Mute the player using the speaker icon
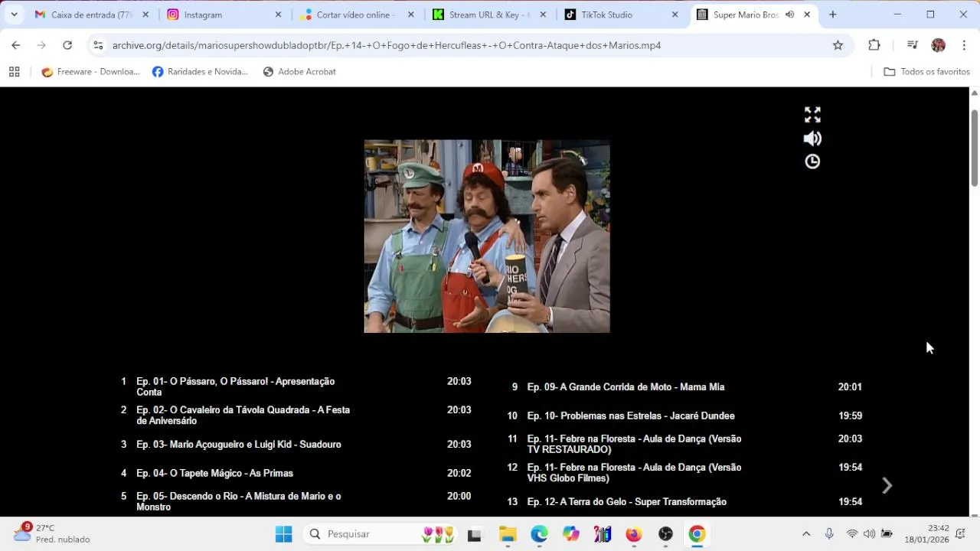The width and height of the screenshot is (980, 551). coord(812,139)
